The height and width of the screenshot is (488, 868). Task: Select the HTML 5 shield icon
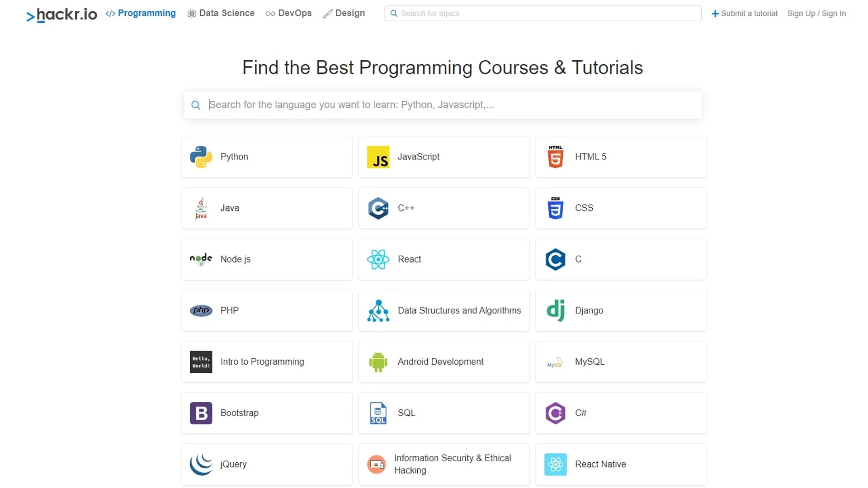(555, 157)
